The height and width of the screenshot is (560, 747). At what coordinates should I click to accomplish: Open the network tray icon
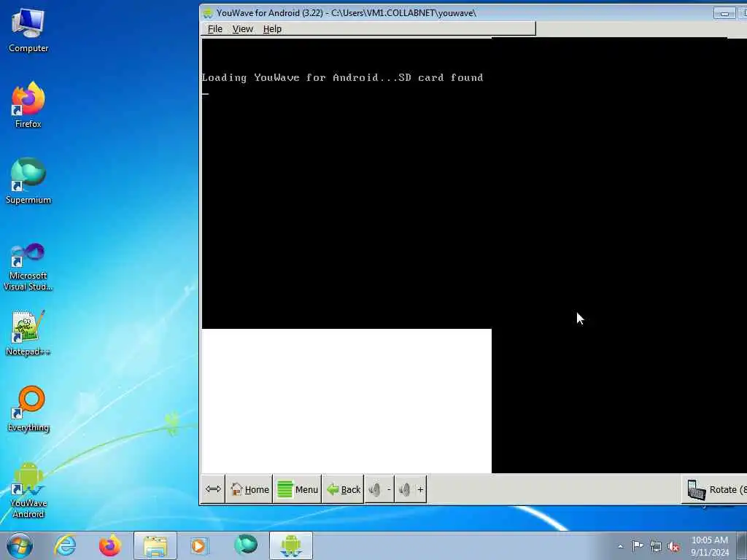(656, 546)
